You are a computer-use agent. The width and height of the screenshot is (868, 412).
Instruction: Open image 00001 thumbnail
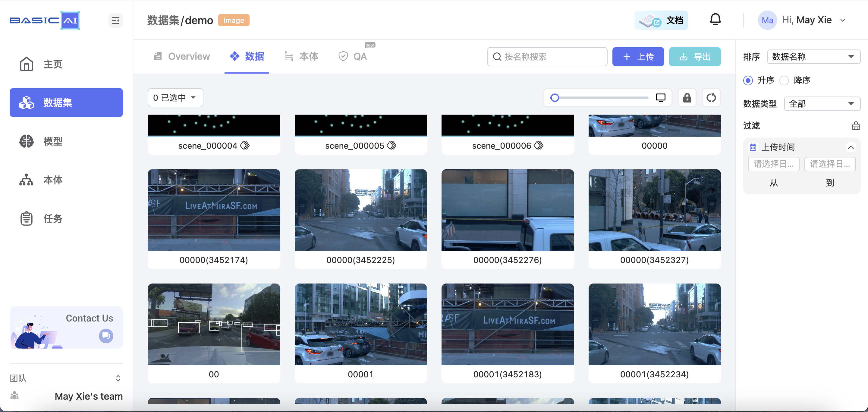click(360, 324)
